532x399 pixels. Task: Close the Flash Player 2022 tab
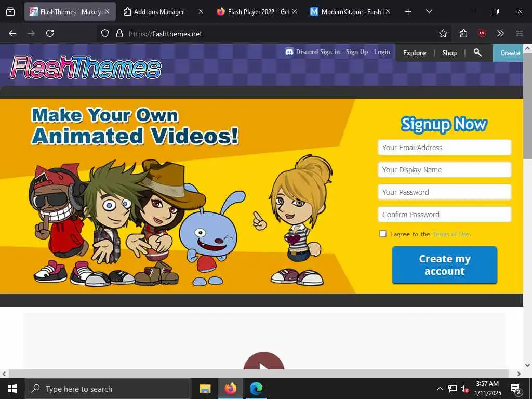[295, 11]
